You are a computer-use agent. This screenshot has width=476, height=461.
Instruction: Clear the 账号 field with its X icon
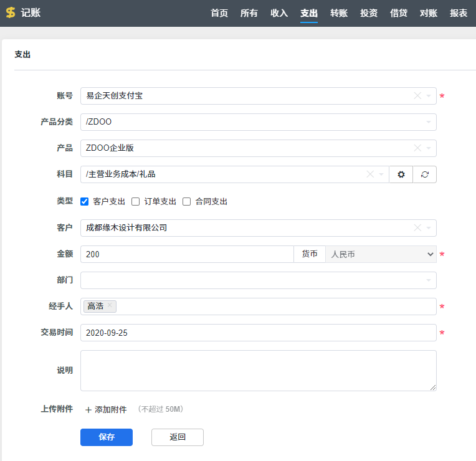pos(417,96)
